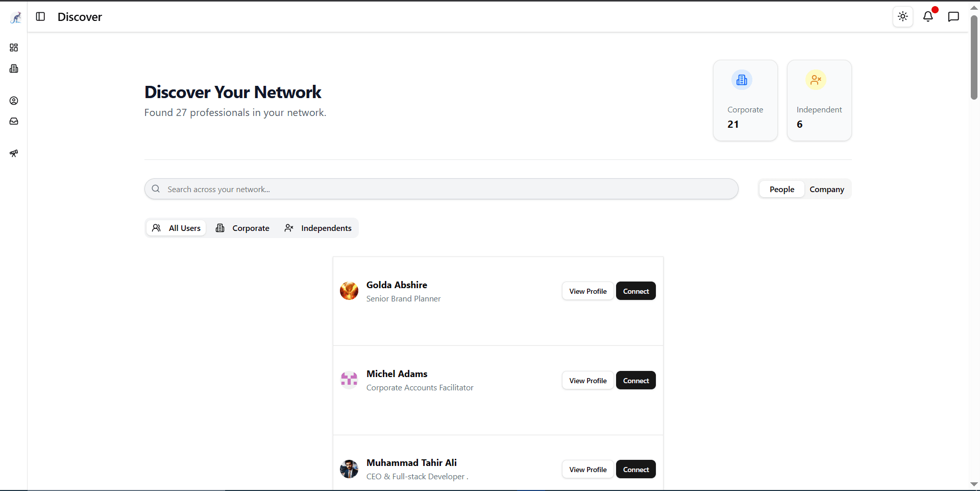The image size is (980, 491).
Task: View Michel Adams's profile
Action: pyautogui.click(x=587, y=380)
